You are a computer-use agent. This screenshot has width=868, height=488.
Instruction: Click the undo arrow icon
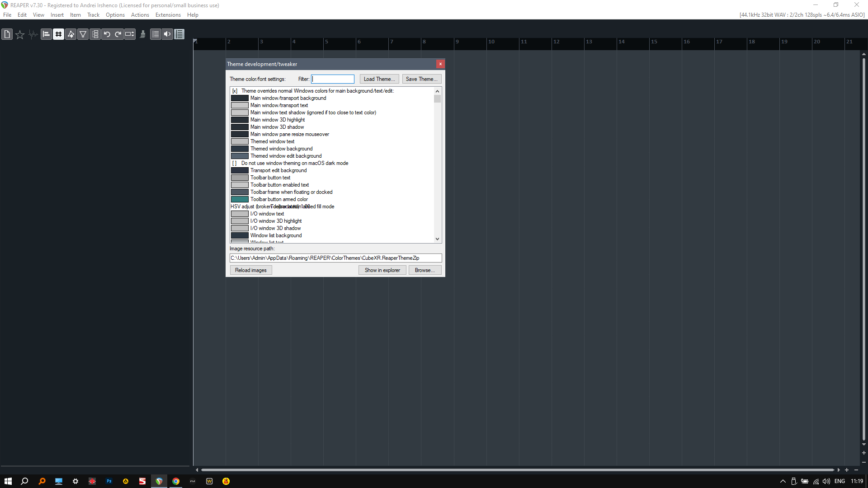(x=107, y=34)
